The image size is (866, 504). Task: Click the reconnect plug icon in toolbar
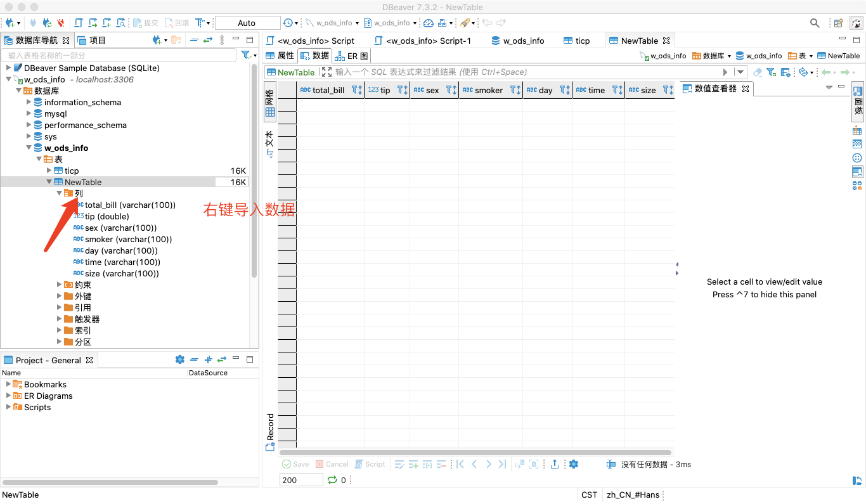pos(47,23)
